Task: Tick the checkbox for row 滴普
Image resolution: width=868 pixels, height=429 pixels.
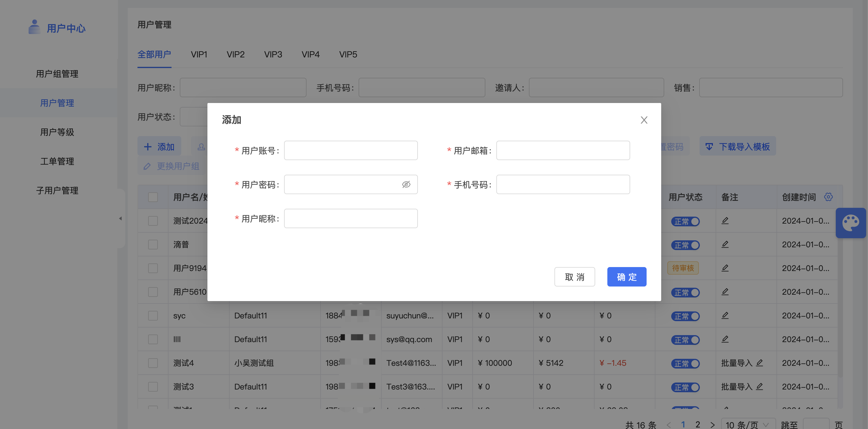Action: click(x=153, y=245)
